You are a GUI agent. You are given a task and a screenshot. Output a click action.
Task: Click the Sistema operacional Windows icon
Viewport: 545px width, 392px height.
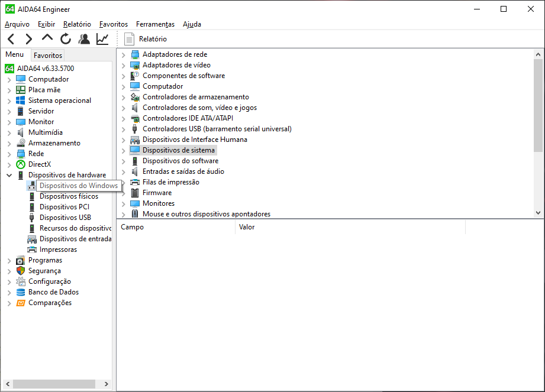pyautogui.click(x=21, y=101)
